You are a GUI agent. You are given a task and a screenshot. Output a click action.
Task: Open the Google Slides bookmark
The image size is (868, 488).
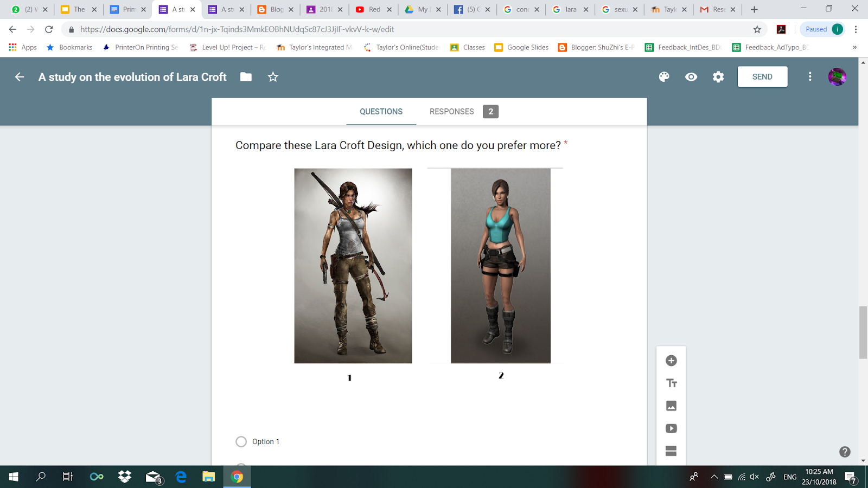521,47
